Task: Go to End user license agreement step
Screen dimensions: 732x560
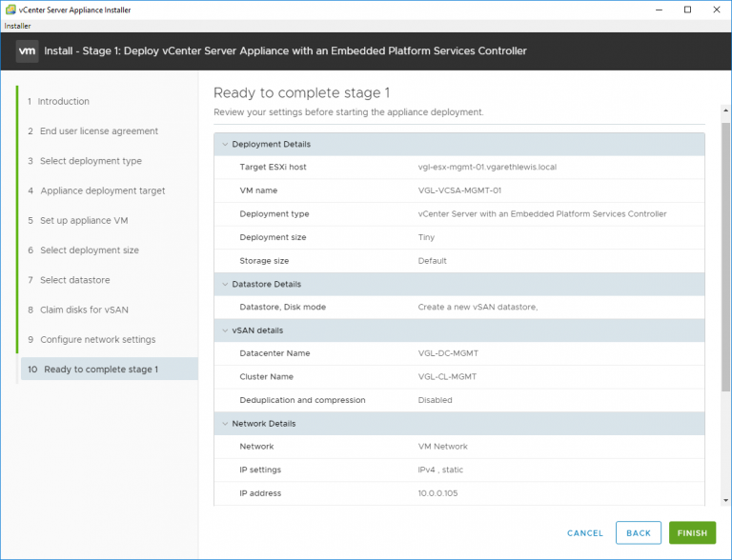Action: 92,131
